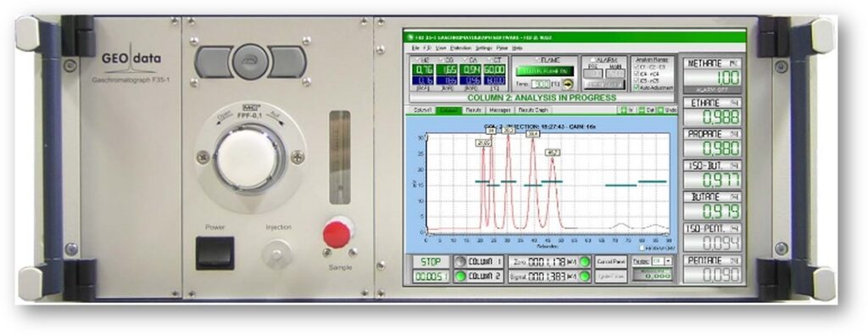Click the H2 green value 0,76
Viewport: 868px width, 335px height.
(423, 70)
